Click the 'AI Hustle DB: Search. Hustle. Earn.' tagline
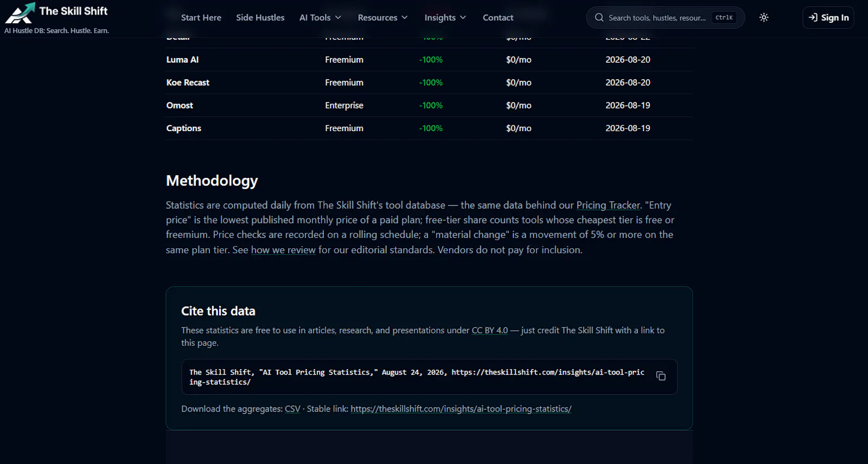868x464 pixels. tap(57, 31)
